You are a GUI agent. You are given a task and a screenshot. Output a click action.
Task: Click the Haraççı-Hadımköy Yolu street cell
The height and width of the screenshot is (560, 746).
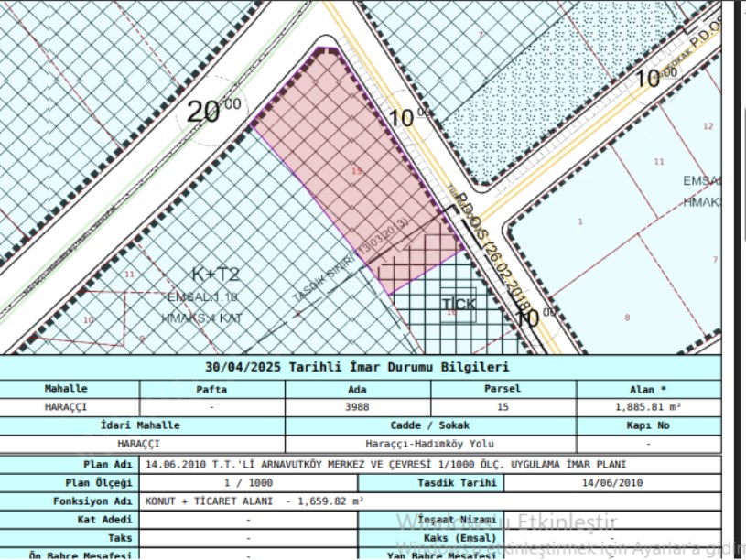pos(430,445)
